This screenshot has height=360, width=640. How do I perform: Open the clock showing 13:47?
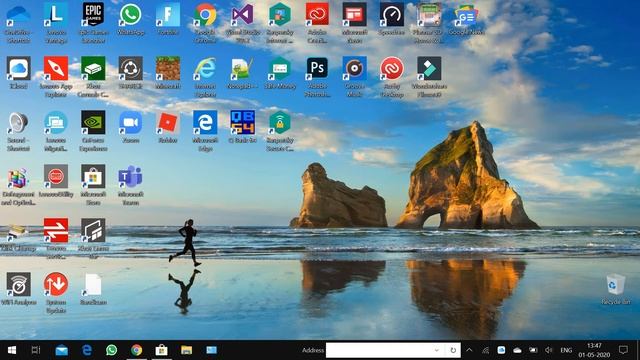(x=594, y=350)
